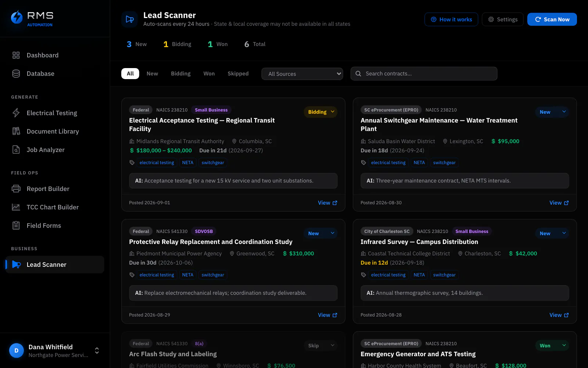Open Report Builder printer icon
Viewport: 588px width, 368px height.
coord(16,189)
